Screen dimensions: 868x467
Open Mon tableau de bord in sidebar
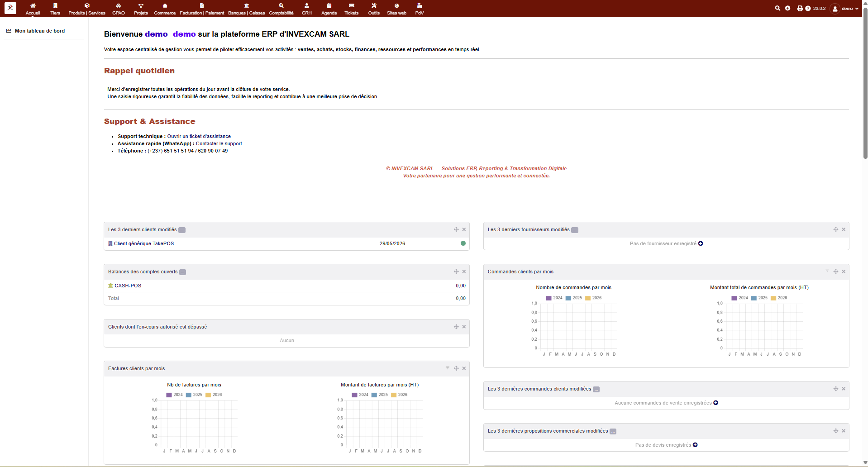click(x=40, y=31)
